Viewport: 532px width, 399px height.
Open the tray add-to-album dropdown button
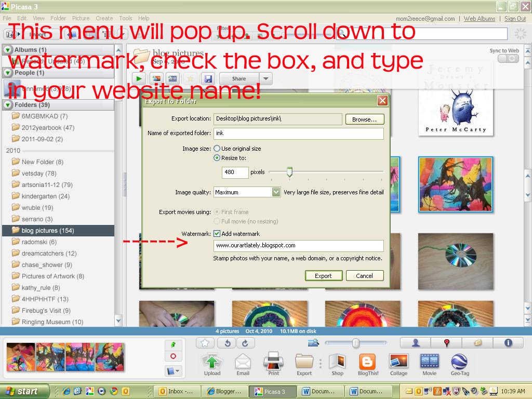173,370
